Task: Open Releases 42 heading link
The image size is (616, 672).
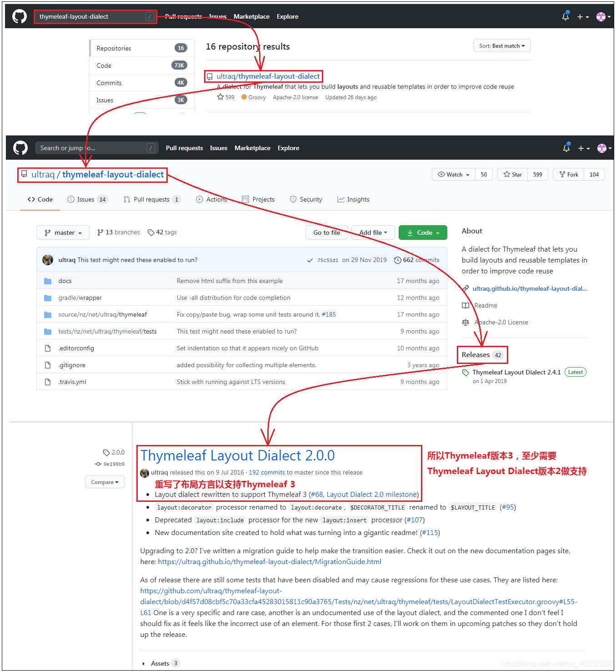Action: [x=482, y=355]
